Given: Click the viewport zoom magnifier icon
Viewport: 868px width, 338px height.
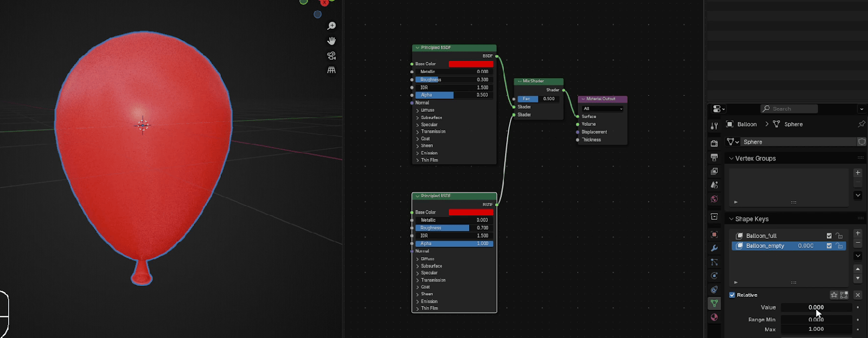Looking at the screenshot, I should coord(331,26).
